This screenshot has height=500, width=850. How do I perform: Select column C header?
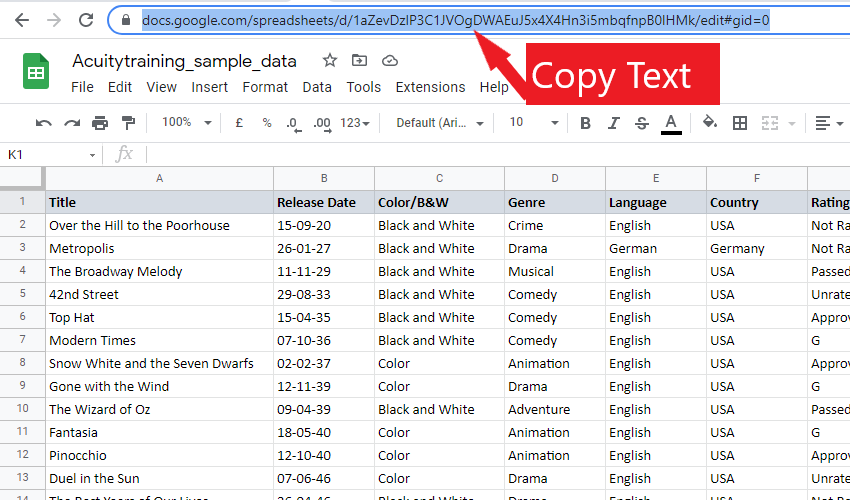pyautogui.click(x=440, y=178)
